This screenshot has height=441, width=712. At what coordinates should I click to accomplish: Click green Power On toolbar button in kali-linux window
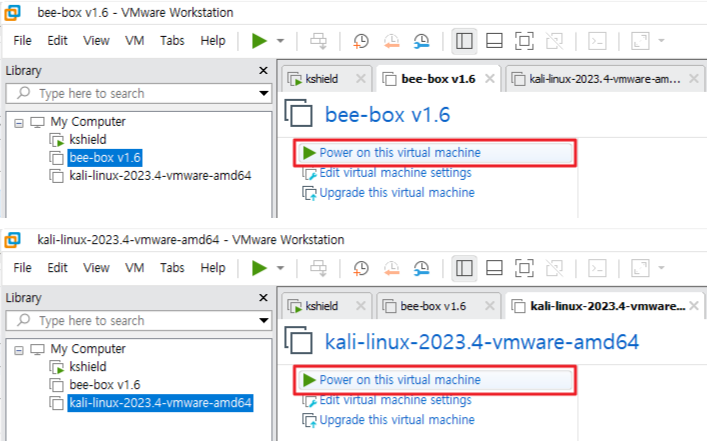click(259, 268)
